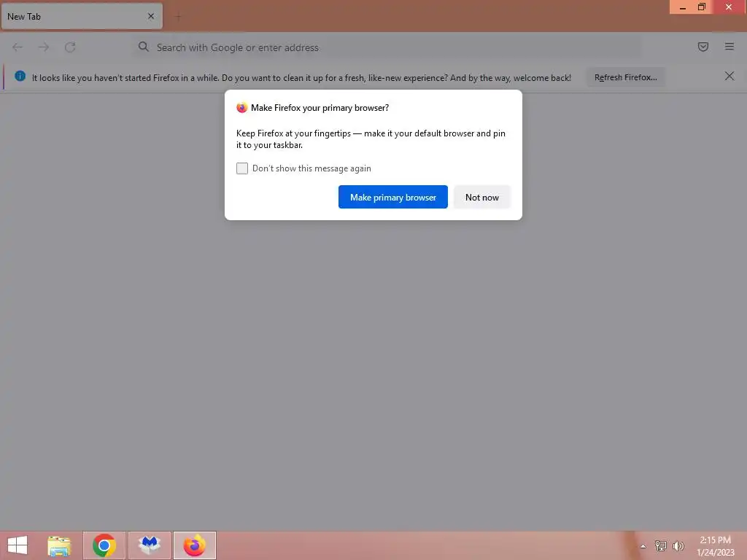Viewport: 747px width, 560px height.
Task: Launch Google Chrome from the taskbar
Action: pyautogui.click(x=104, y=545)
